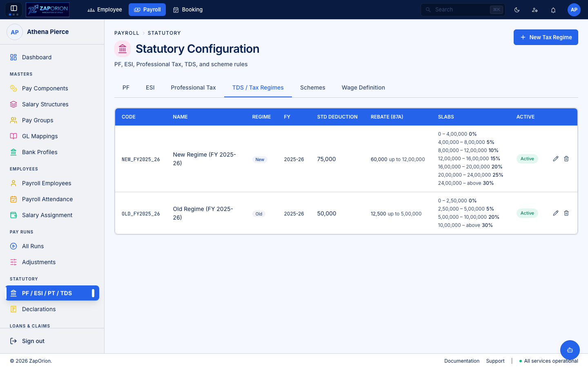The height and width of the screenshot is (368, 588).
Task: Delete the Old Regime row with trash icon
Action: pyautogui.click(x=566, y=213)
